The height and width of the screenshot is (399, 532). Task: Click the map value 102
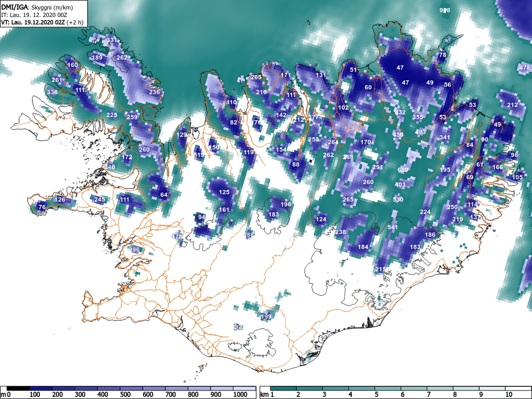click(x=343, y=107)
